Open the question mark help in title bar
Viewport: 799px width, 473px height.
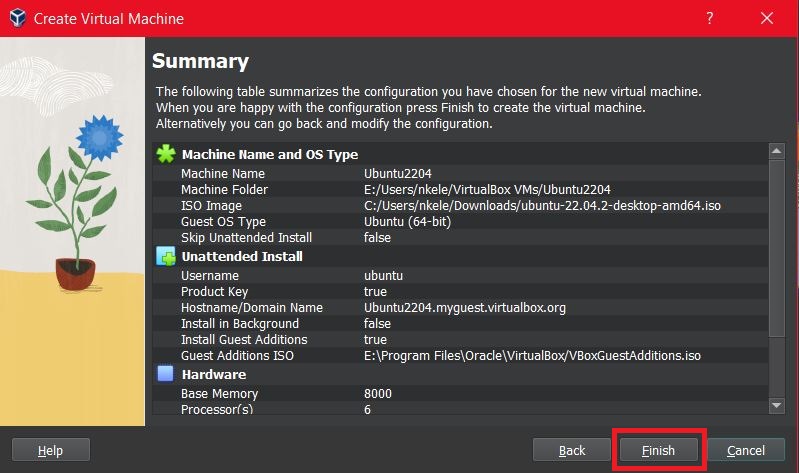tap(709, 18)
